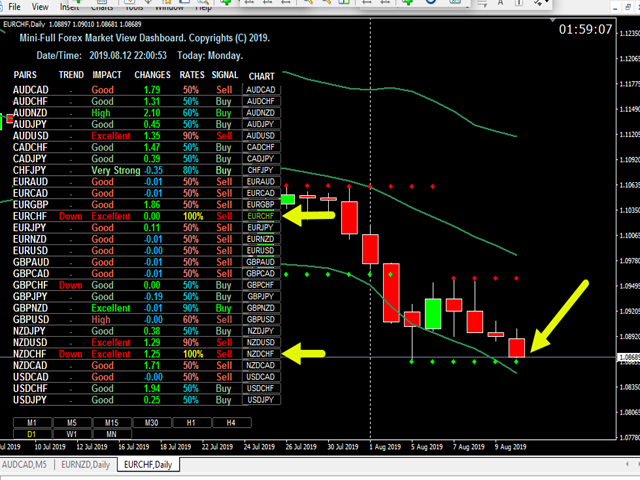Click the USDJPY chart button
Screen dimensions: 640x480
(261, 400)
